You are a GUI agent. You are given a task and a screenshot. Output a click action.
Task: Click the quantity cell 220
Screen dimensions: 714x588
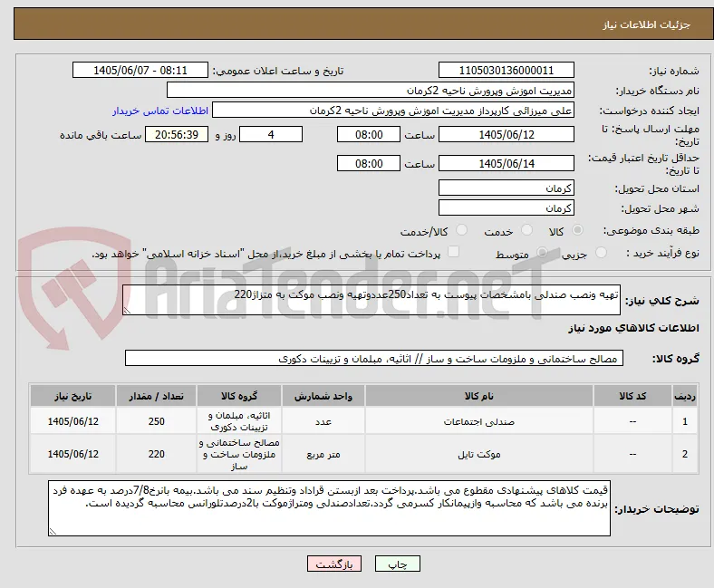pos(156,454)
